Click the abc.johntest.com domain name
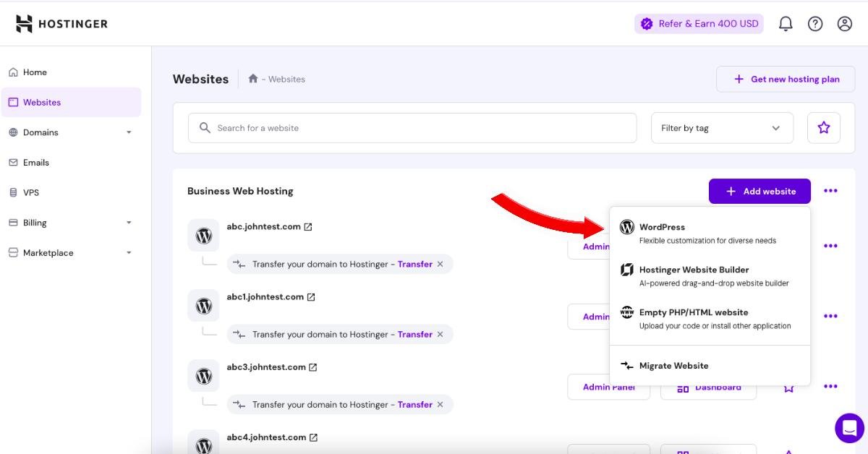 (263, 226)
